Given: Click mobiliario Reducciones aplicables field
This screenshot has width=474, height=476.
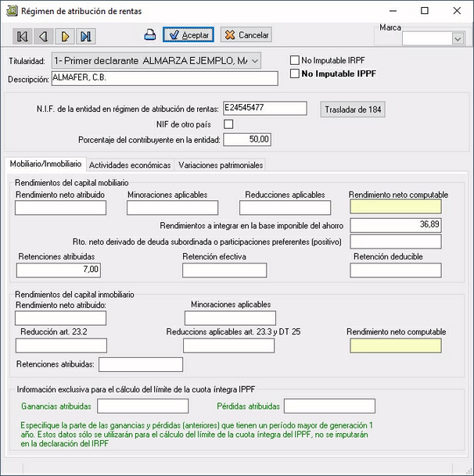Looking at the screenshot, I should (x=285, y=208).
